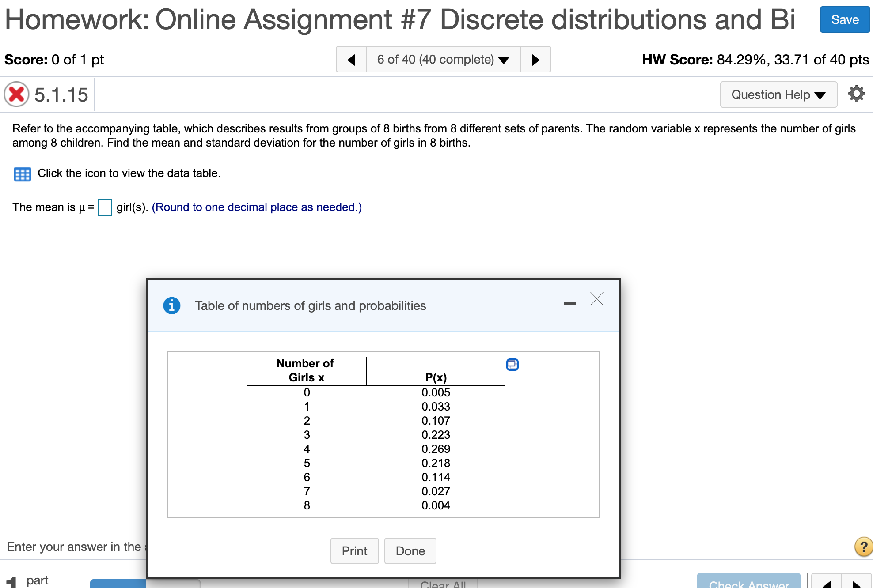Select probability value 0.004
873x588 pixels.
click(x=436, y=505)
